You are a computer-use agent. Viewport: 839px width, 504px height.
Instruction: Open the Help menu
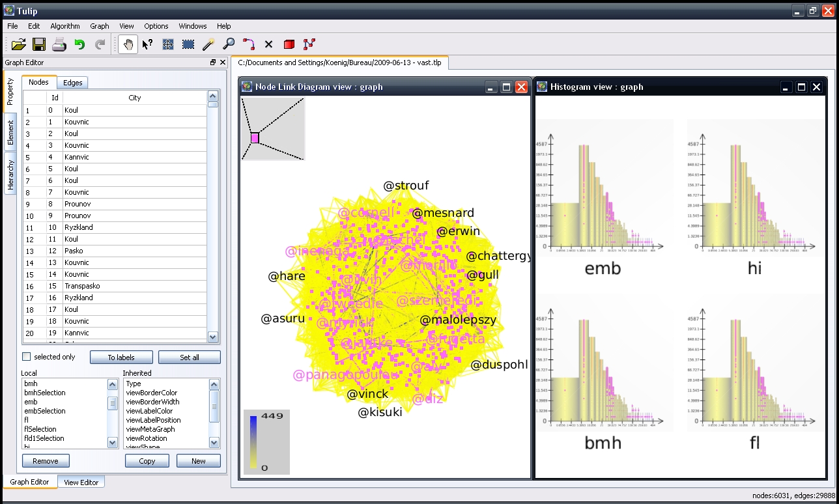coord(224,26)
